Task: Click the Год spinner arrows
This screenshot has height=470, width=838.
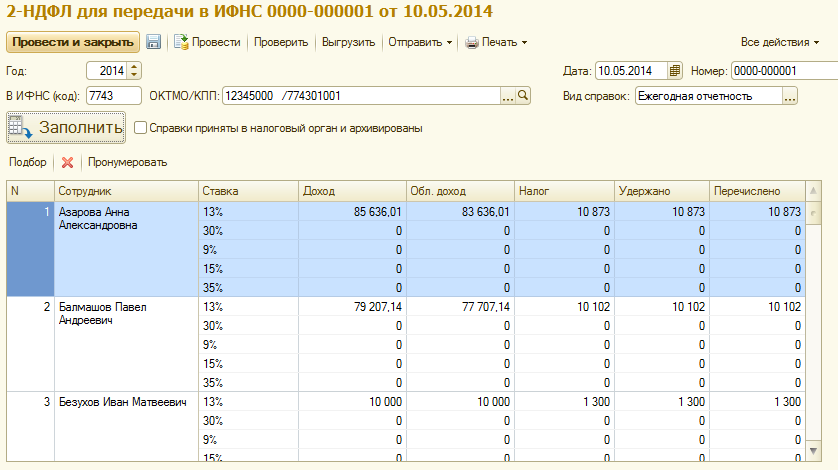Action: click(135, 71)
